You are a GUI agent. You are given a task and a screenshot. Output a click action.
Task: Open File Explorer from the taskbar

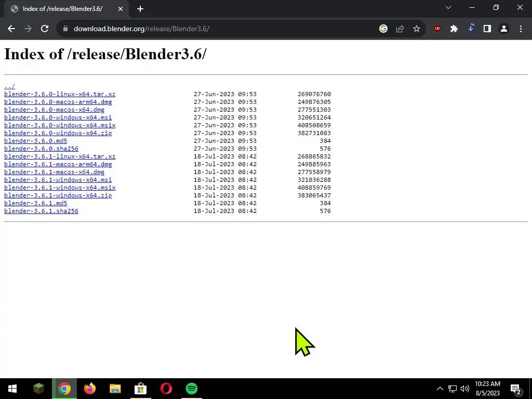pyautogui.click(x=115, y=389)
